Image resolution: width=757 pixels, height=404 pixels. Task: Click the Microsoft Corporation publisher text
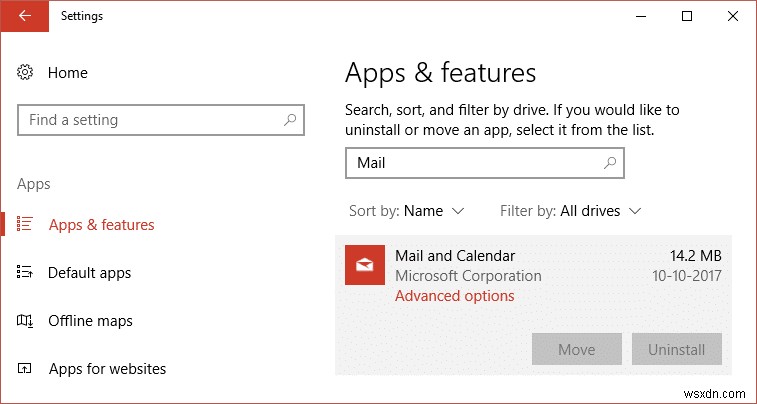(468, 276)
